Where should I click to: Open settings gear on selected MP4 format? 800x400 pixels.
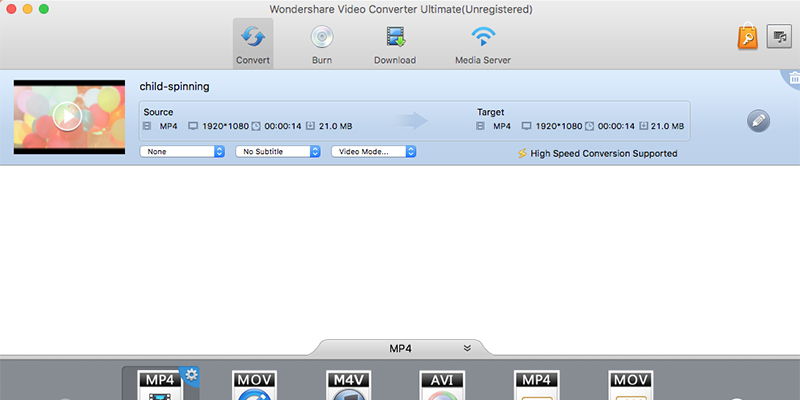click(x=191, y=375)
